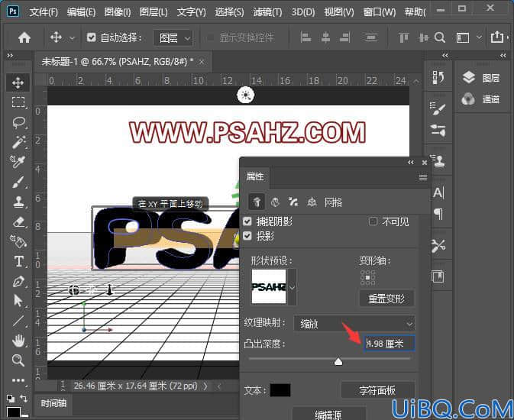Toggle the 自动选择 checkbox
This screenshot has width=514, height=420.
[x=91, y=37]
